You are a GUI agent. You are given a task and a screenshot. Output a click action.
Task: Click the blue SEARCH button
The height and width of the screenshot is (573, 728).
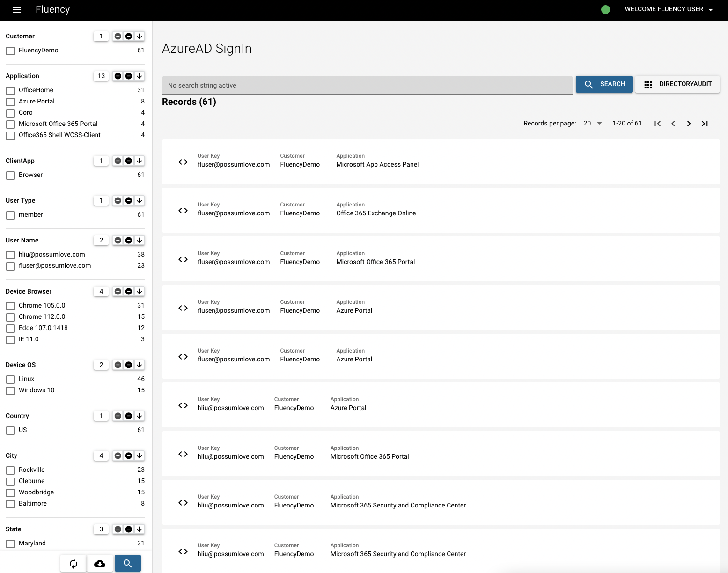[x=604, y=84]
